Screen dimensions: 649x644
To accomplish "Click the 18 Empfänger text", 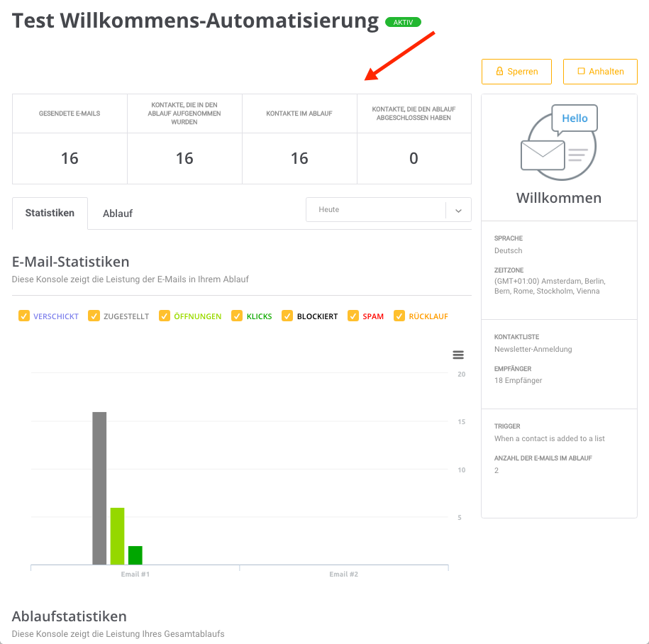I will coord(518,380).
